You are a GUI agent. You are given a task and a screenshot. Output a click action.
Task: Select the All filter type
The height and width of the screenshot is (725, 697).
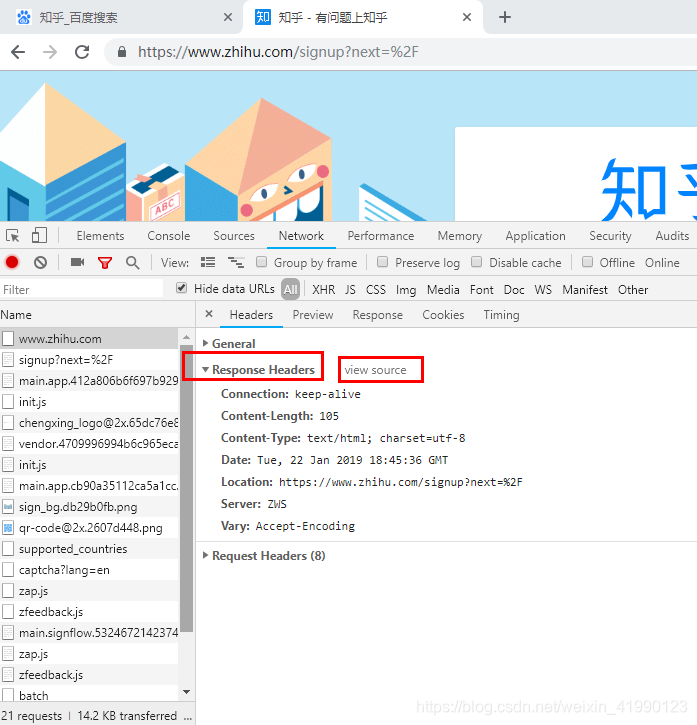290,289
